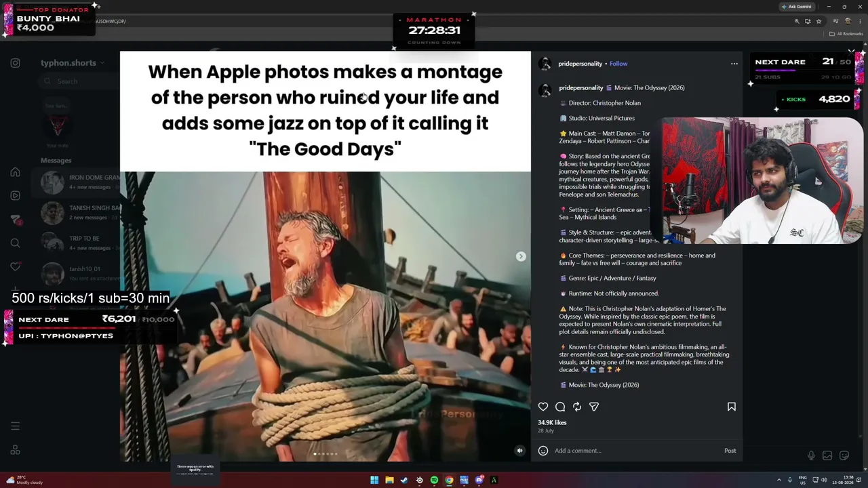Open Discord from the taskbar
This screenshot has height=488, width=868.
click(479, 481)
